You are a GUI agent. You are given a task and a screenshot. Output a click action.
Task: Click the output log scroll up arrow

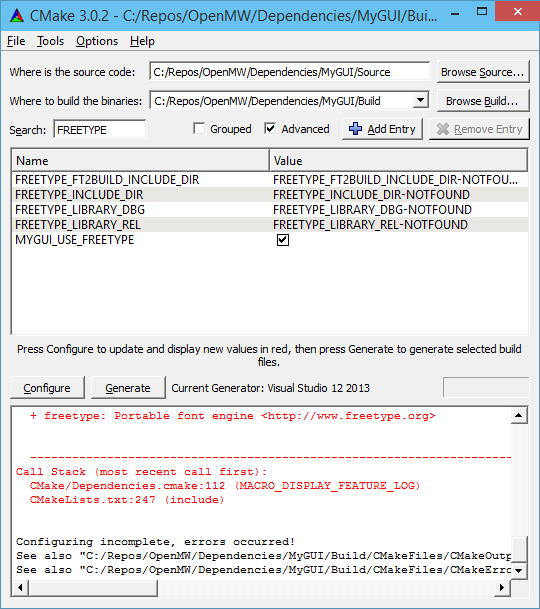519,415
